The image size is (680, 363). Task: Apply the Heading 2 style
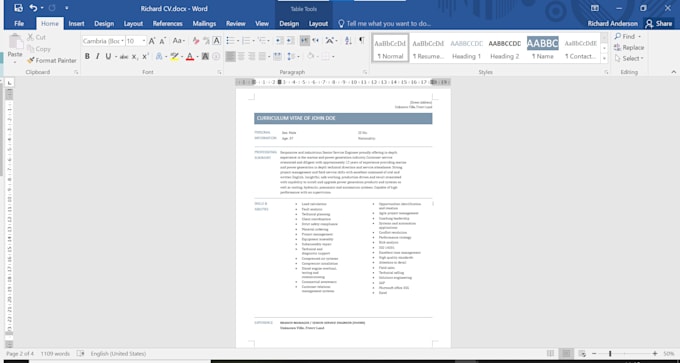504,48
